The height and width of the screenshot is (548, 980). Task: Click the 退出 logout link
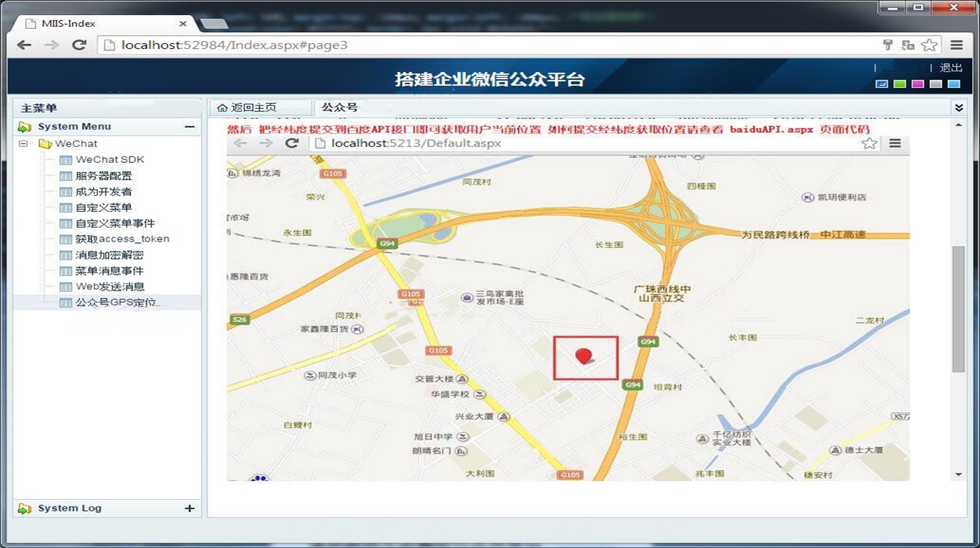pos(950,68)
